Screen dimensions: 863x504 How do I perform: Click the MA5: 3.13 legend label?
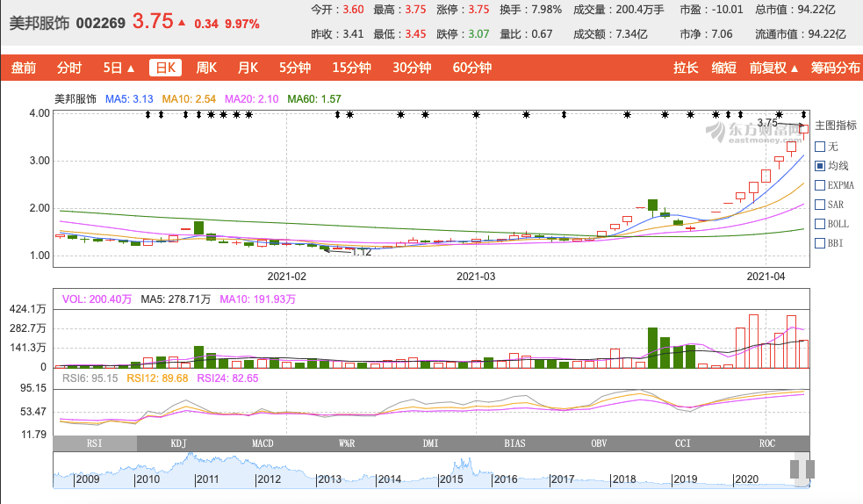pyautogui.click(x=129, y=99)
